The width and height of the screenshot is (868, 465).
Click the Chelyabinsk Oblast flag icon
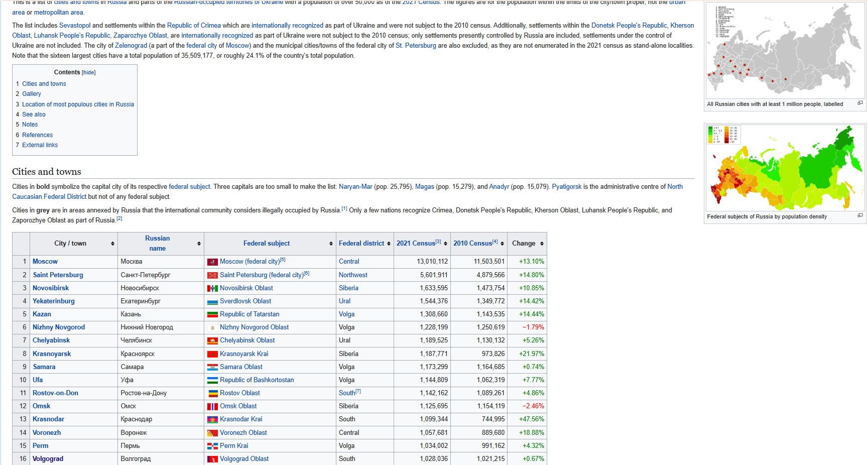pos(212,340)
